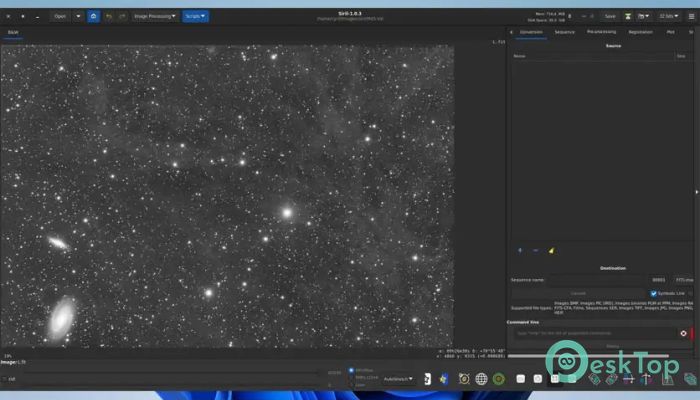This screenshot has height=400, width=700.
Task: Open the Scripts dropdown menu
Action: (195, 17)
